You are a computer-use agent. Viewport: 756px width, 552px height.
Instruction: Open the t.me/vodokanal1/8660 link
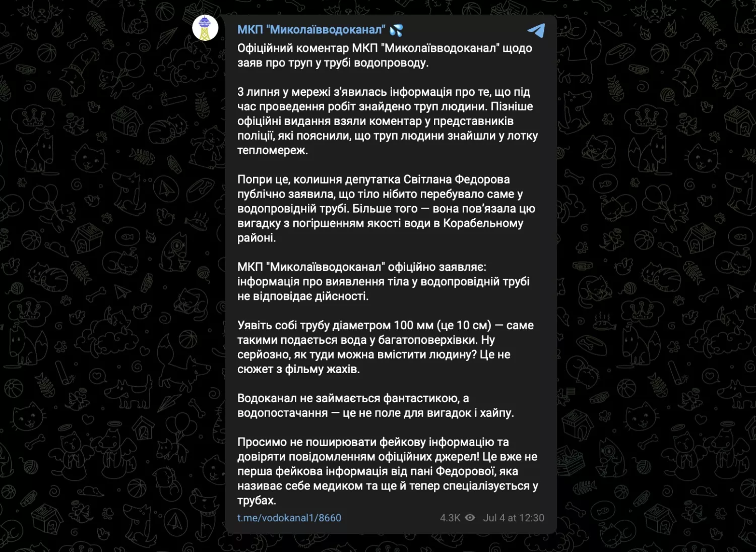pyautogui.click(x=289, y=518)
